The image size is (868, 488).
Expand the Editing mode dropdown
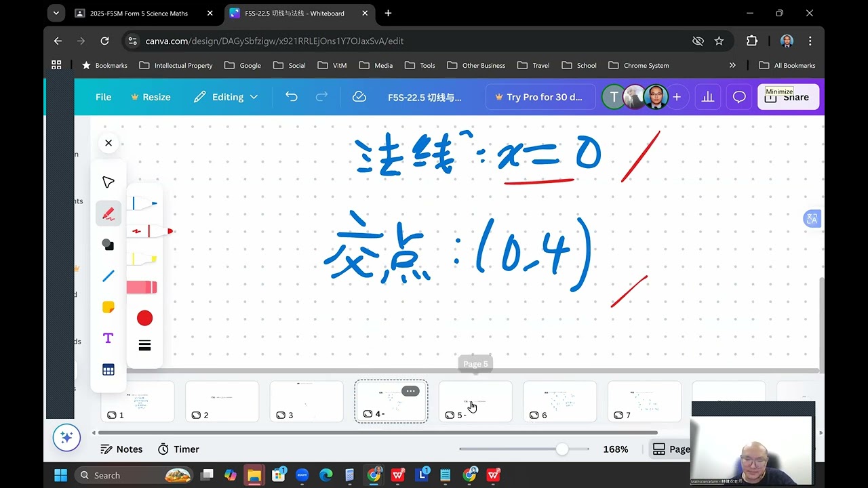click(226, 97)
